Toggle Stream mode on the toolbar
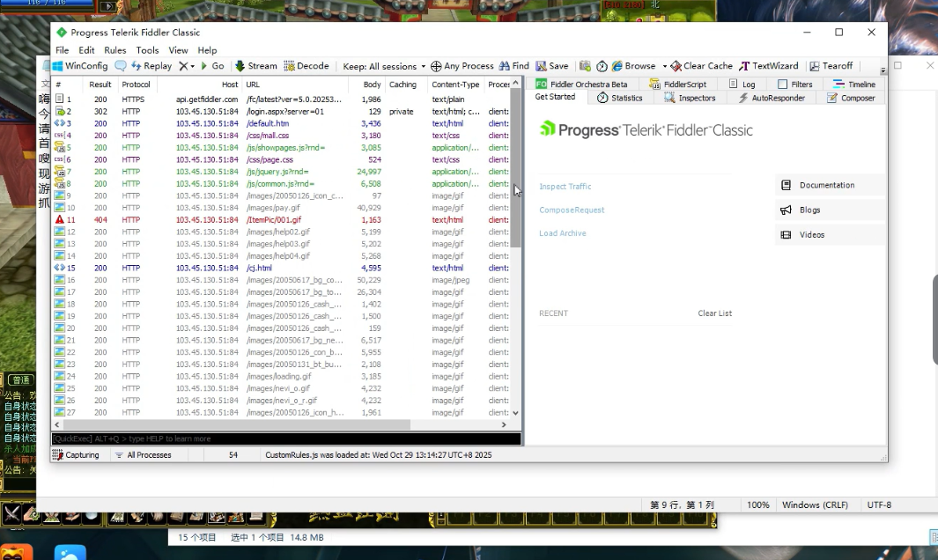938x560 pixels. click(255, 66)
